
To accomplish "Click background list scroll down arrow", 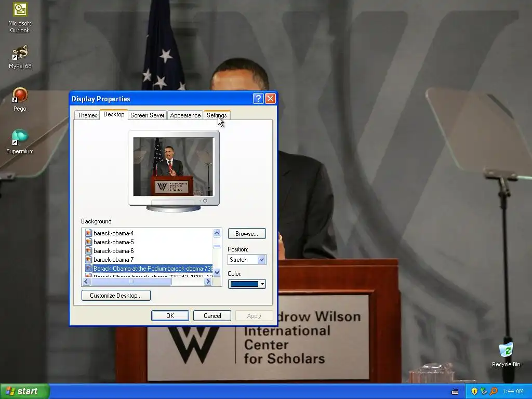I will coord(217,272).
